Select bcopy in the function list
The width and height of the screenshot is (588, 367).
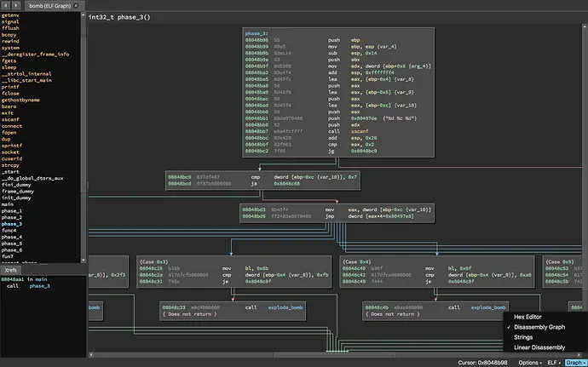pyautogui.click(x=9, y=35)
